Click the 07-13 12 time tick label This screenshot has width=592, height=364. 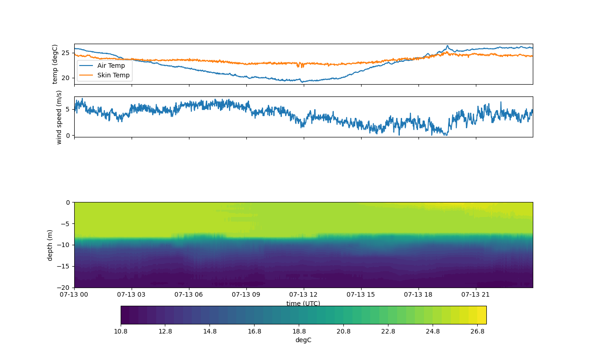[x=304, y=294]
